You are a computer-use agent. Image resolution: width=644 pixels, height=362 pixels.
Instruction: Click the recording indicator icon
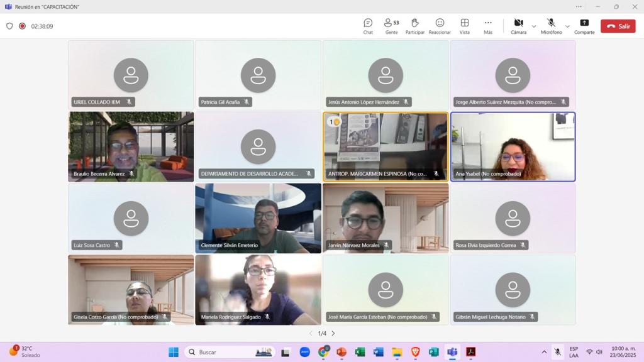(x=22, y=26)
